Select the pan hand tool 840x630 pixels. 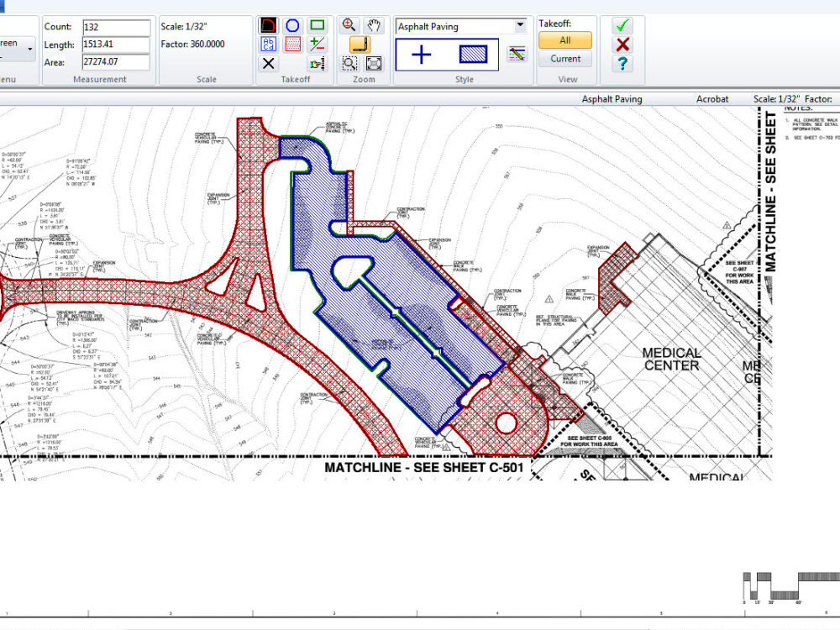[x=374, y=25]
